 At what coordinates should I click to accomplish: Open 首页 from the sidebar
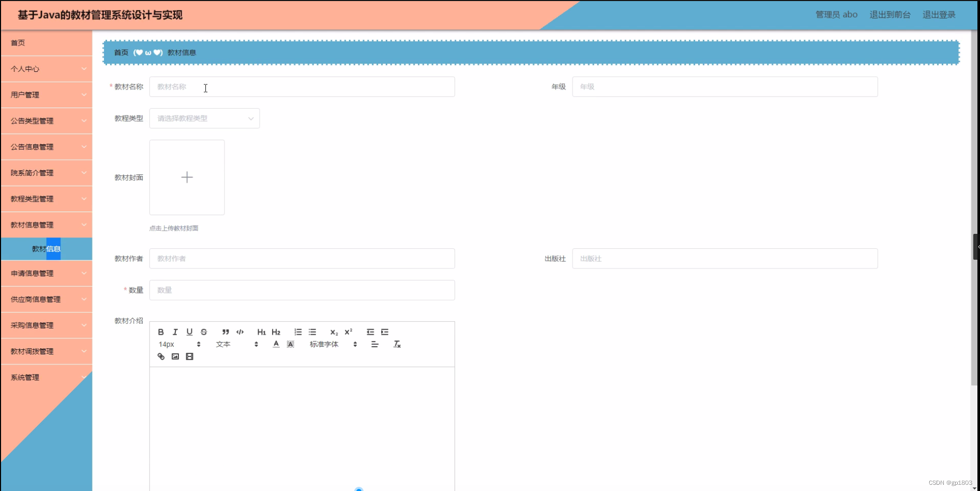click(18, 43)
